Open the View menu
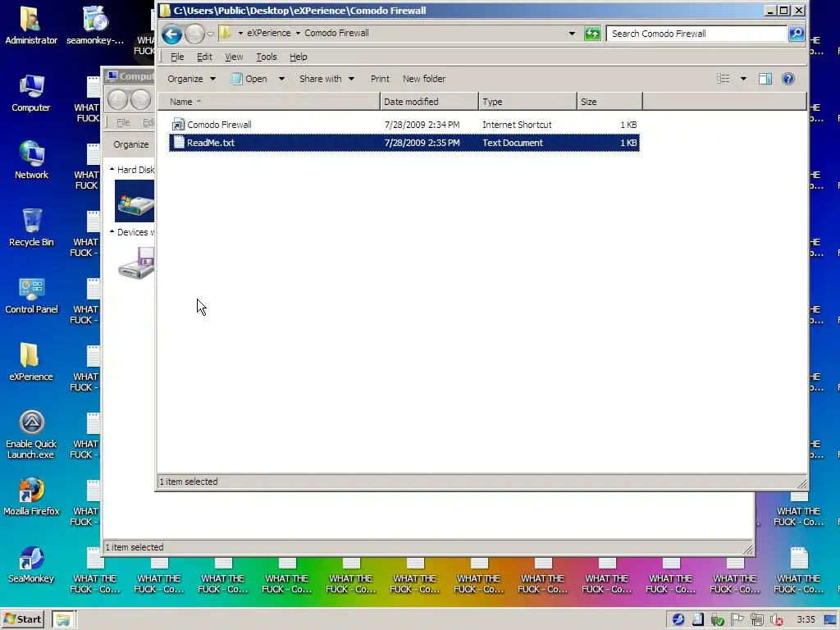840x630 pixels. click(234, 57)
